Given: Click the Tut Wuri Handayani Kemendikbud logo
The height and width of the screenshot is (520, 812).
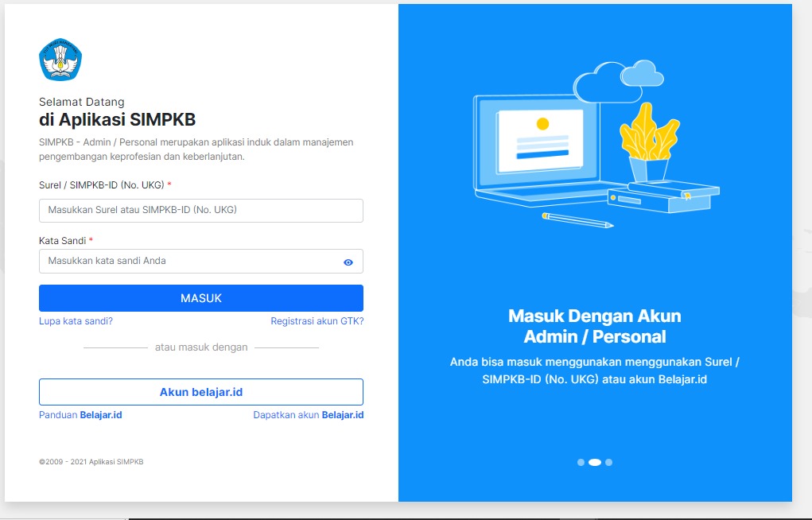Looking at the screenshot, I should click(60, 59).
